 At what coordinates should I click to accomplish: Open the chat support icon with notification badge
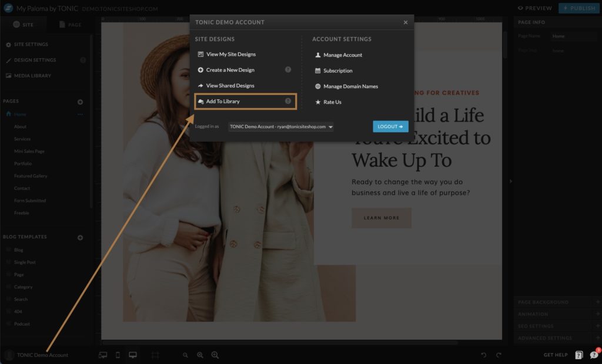(594, 355)
